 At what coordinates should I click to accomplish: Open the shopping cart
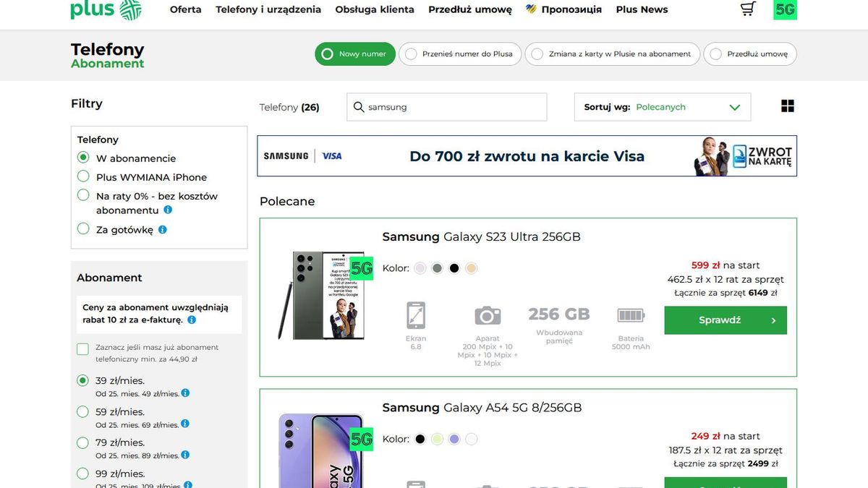coord(748,9)
